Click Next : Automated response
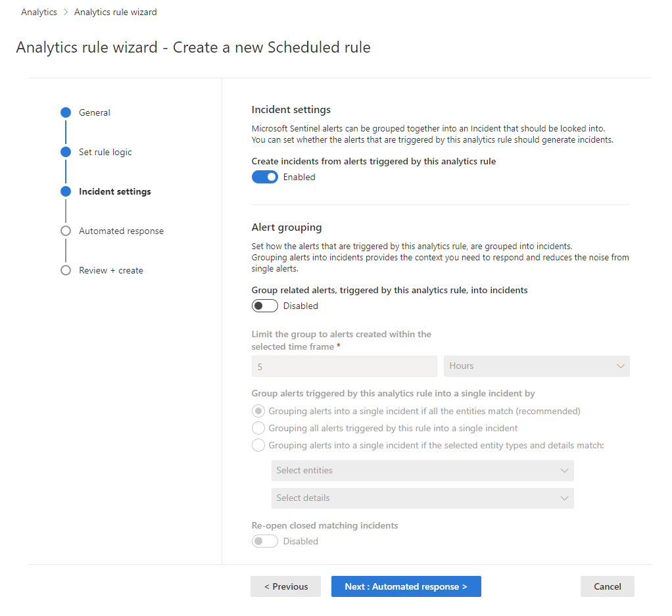 tap(406, 586)
